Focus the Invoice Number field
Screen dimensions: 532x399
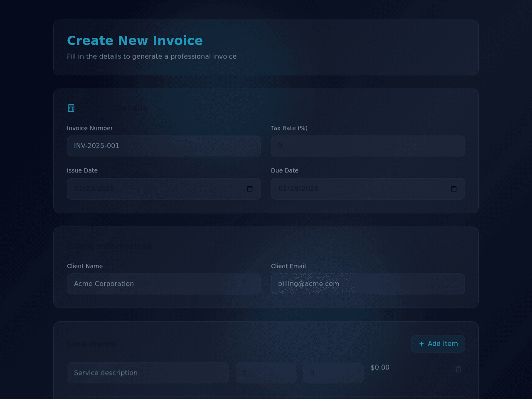coord(164,146)
